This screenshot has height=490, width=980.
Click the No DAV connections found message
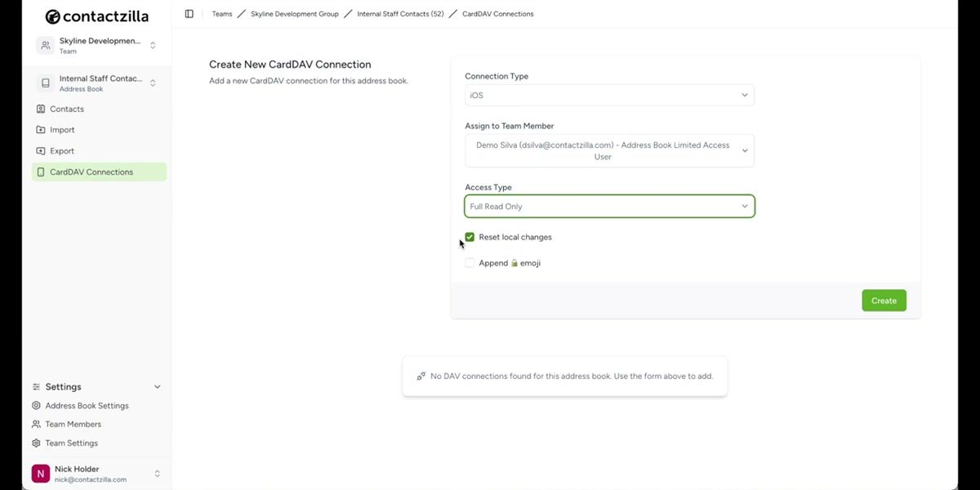pos(572,376)
